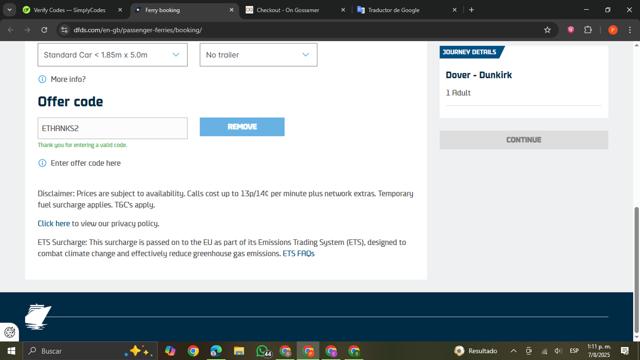Click the info icon beside Enter offer code
The height and width of the screenshot is (360, 640).
(42, 163)
